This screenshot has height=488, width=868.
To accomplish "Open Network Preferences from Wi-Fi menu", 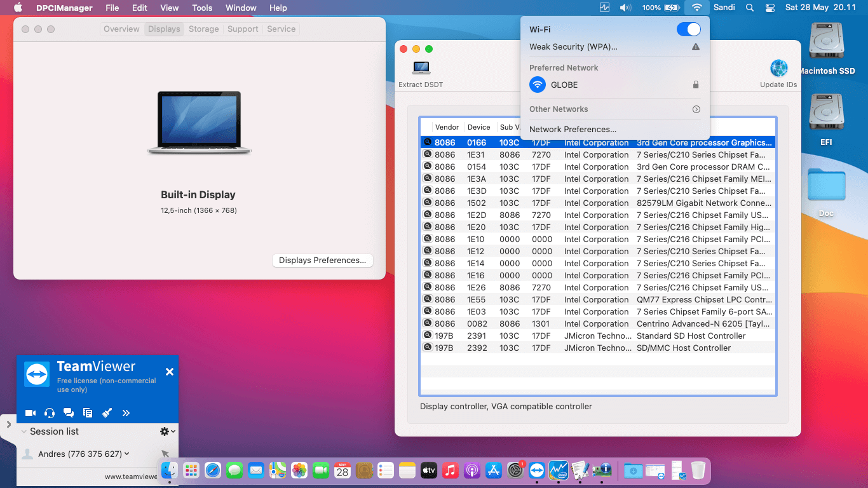I will coord(573,129).
